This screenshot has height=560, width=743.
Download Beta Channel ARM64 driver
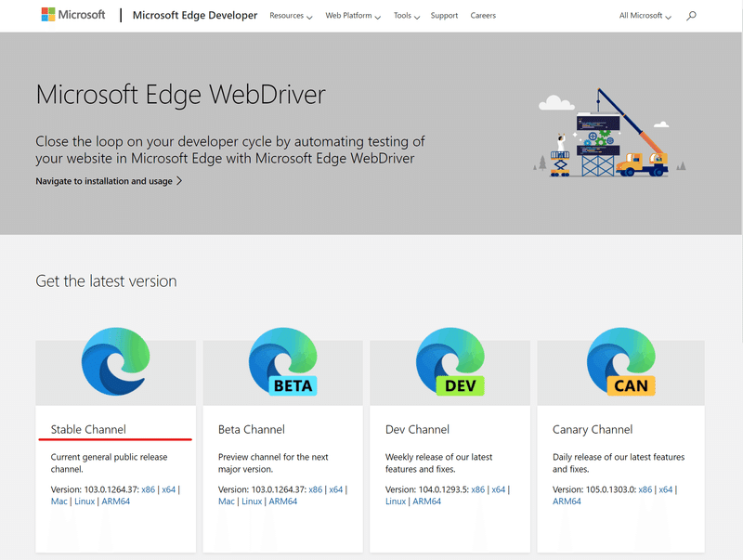[282, 501]
